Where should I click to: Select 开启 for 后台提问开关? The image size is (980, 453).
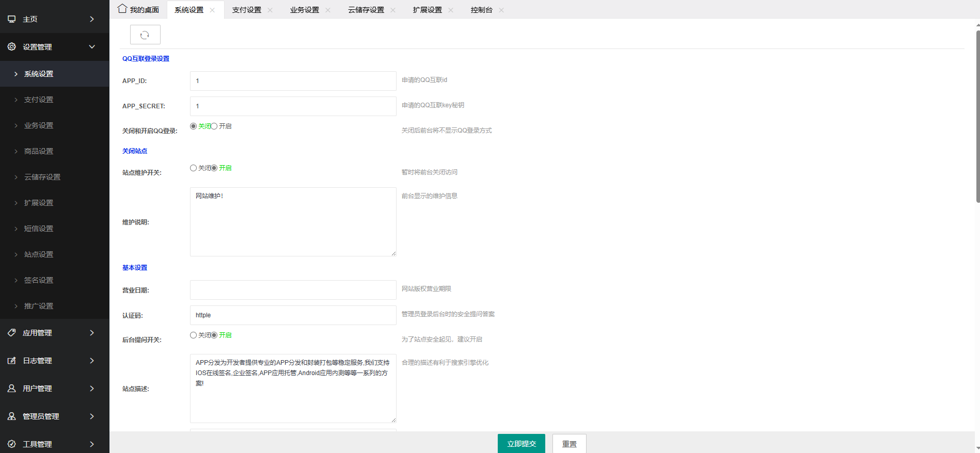click(x=214, y=335)
